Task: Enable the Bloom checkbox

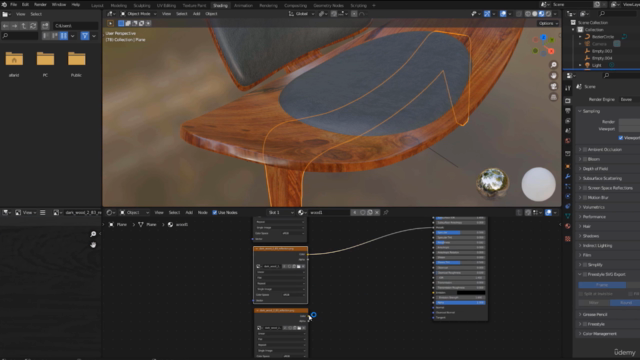Action: pyautogui.click(x=585, y=159)
